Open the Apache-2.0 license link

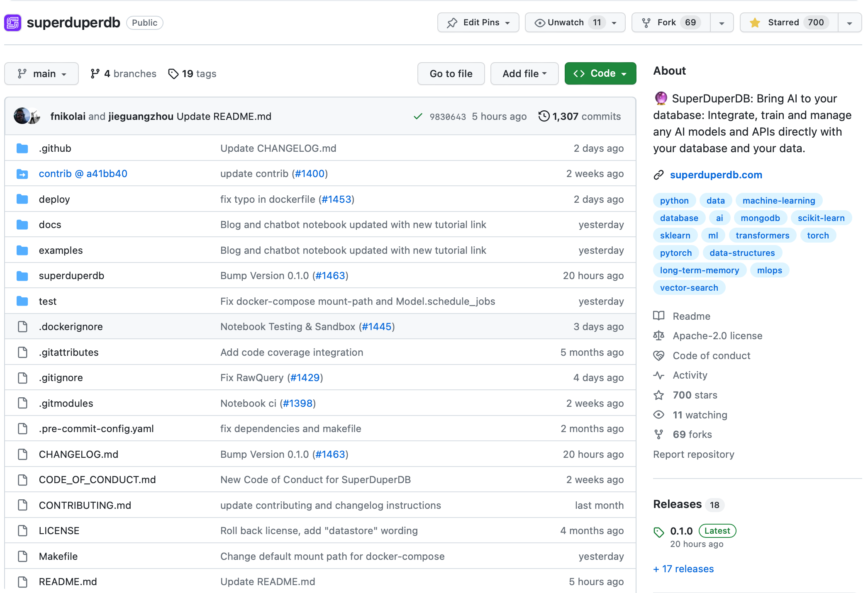(717, 336)
